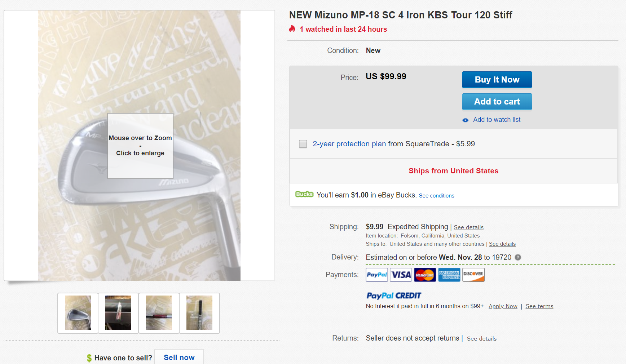The width and height of the screenshot is (626, 364).
Task: Enable the 2-year protection plan checkbox
Action: click(x=303, y=144)
